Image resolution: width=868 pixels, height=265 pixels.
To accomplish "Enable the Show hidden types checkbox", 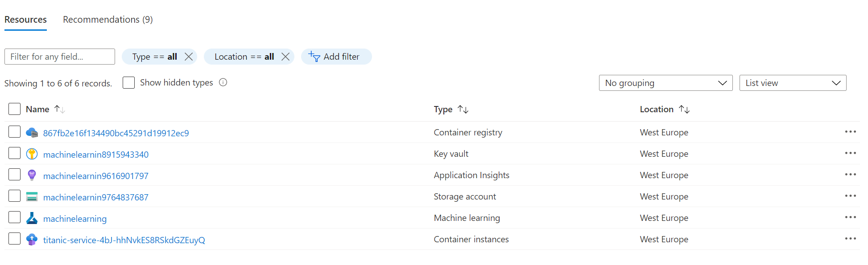I will 128,83.
